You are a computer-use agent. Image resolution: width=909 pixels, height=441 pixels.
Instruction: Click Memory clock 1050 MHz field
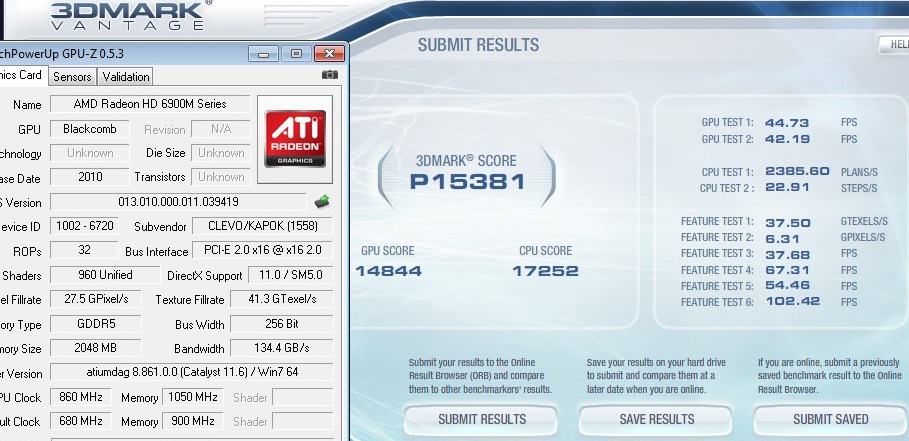coord(193,397)
